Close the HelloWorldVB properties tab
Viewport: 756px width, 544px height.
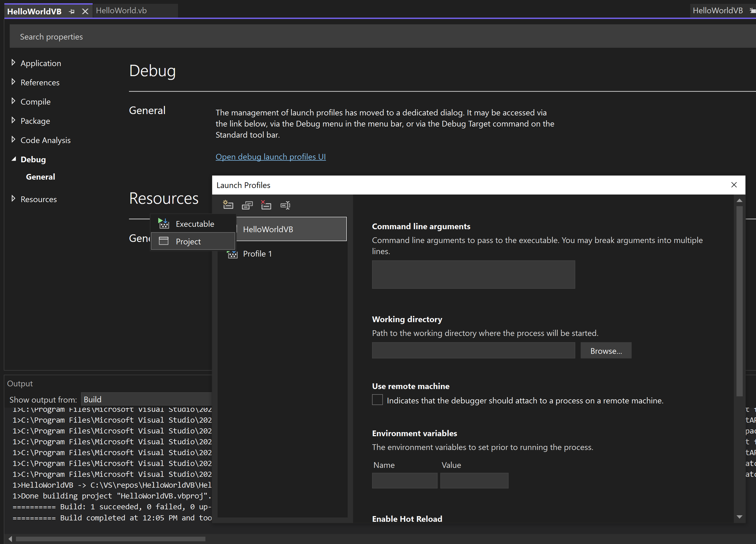[x=85, y=11]
